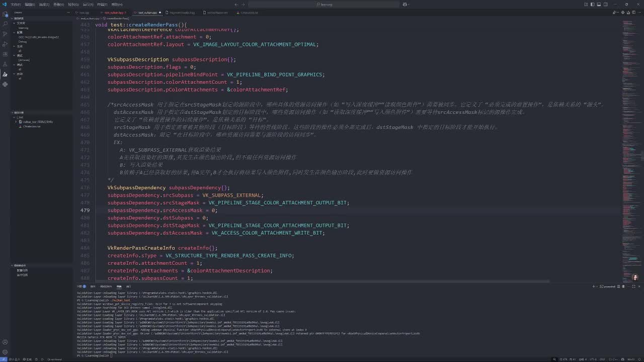This screenshot has width=644, height=362.
Task: Click the 配置任务 item in sidebar
Action: (x=22, y=270)
